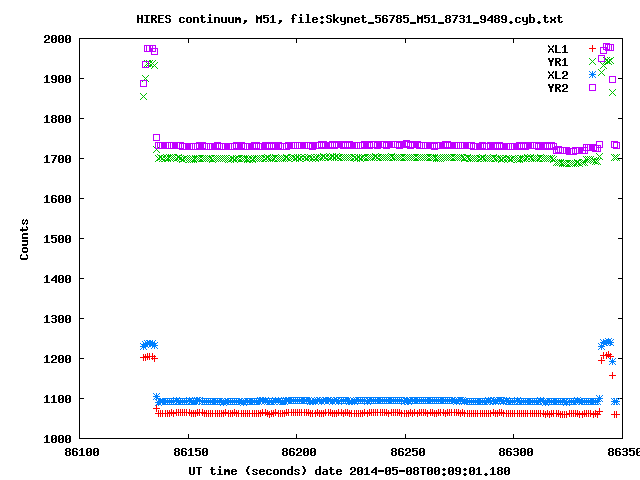
Task: Click the XL1 legend label
Action: (x=558, y=49)
